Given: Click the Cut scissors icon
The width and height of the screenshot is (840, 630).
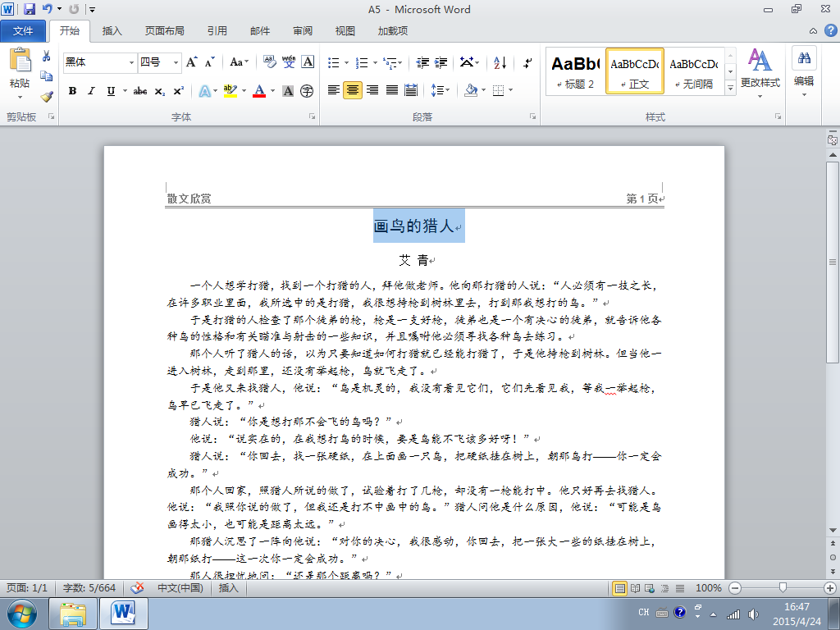Looking at the screenshot, I should (47, 56).
